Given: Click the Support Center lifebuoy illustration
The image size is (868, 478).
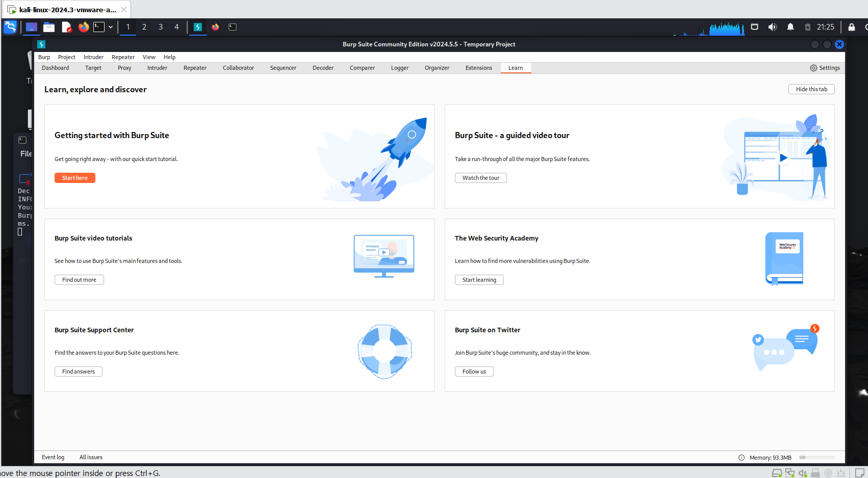Looking at the screenshot, I should click(x=385, y=351).
